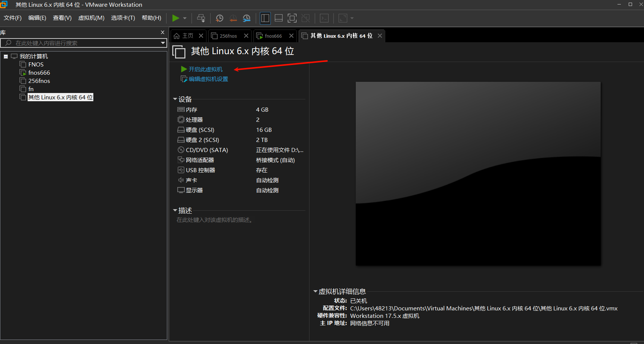Click the 处理器 device row
The image size is (644, 344).
click(241, 120)
